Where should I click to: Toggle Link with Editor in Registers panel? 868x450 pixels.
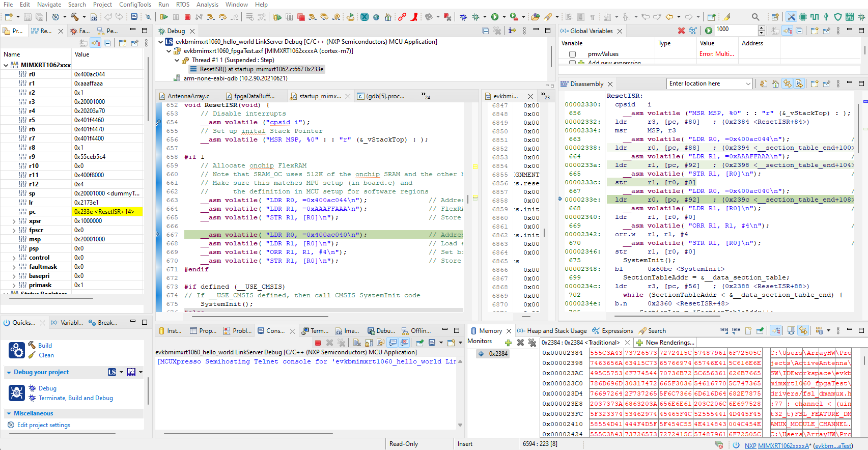pyautogui.click(x=96, y=43)
